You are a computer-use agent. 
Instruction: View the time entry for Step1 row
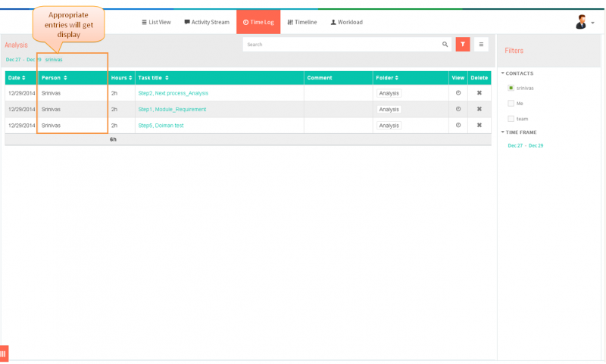click(458, 109)
